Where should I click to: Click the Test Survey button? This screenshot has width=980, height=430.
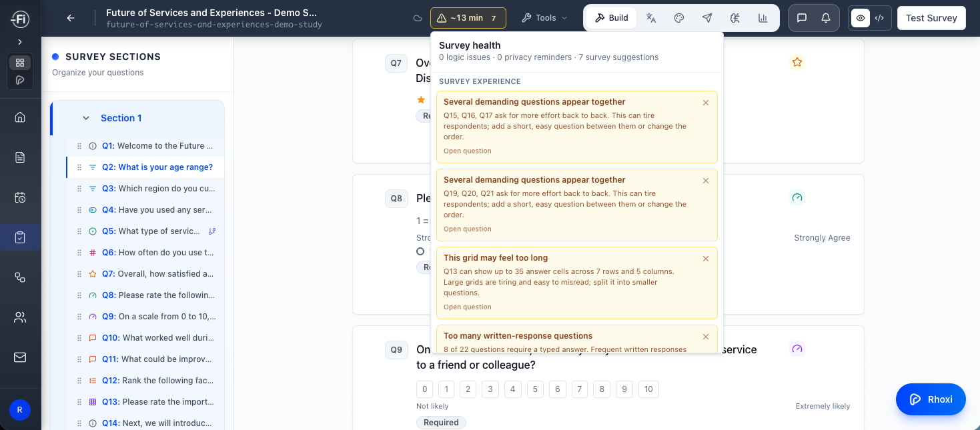pos(931,18)
